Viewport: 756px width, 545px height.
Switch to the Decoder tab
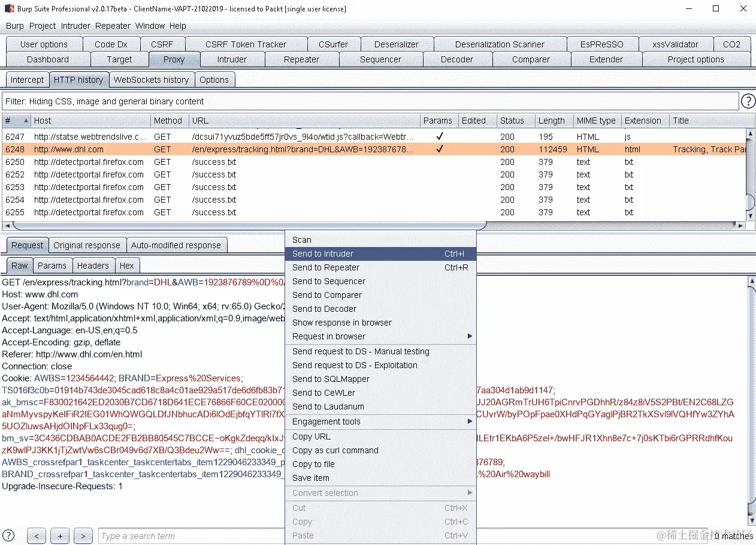coord(457,59)
